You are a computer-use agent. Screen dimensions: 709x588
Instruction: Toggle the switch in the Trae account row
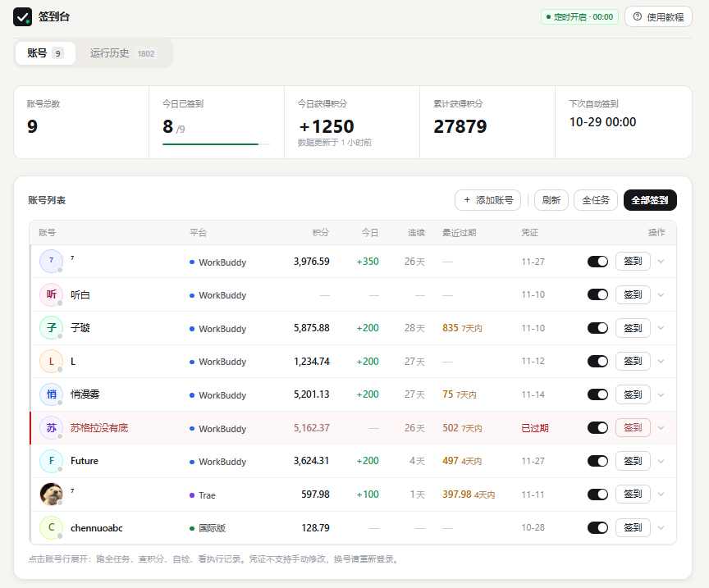click(597, 495)
